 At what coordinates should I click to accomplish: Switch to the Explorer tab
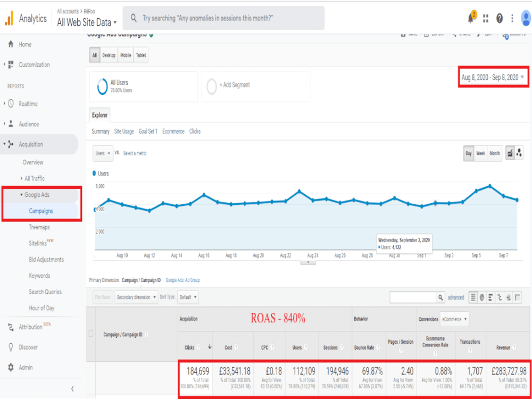coord(100,115)
